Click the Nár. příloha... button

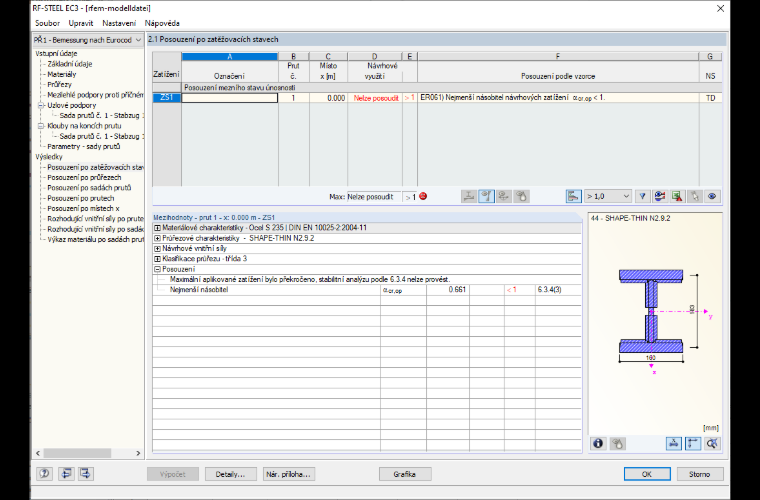[x=288, y=474]
